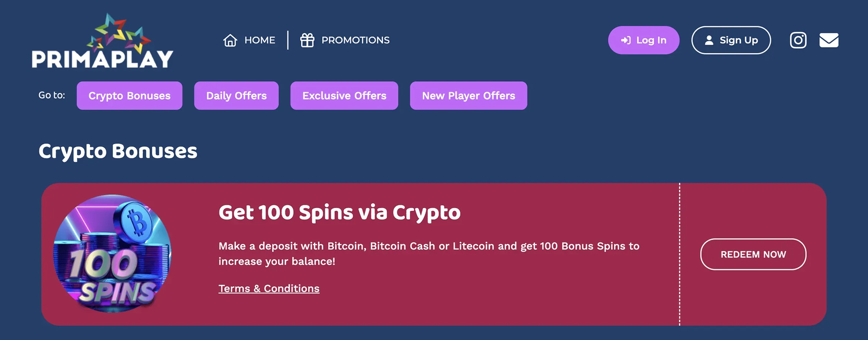Open the Instagram icon in header
Viewport: 868px width, 340px height.
[798, 40]
